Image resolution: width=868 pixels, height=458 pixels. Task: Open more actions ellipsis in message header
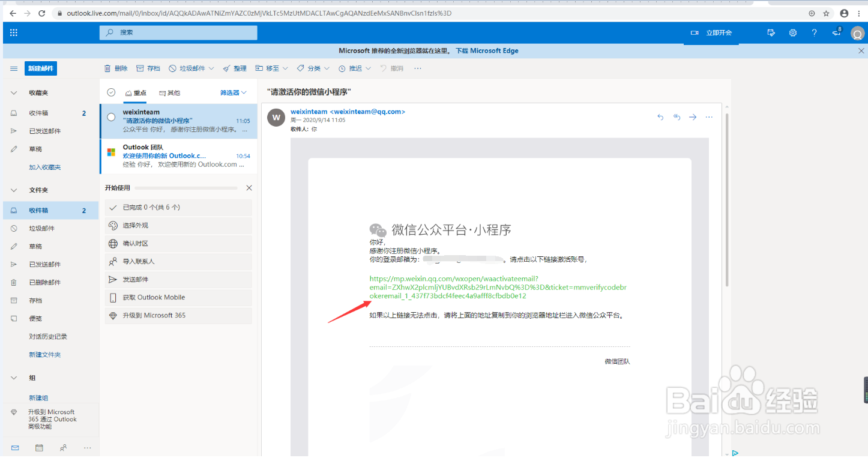709,117
